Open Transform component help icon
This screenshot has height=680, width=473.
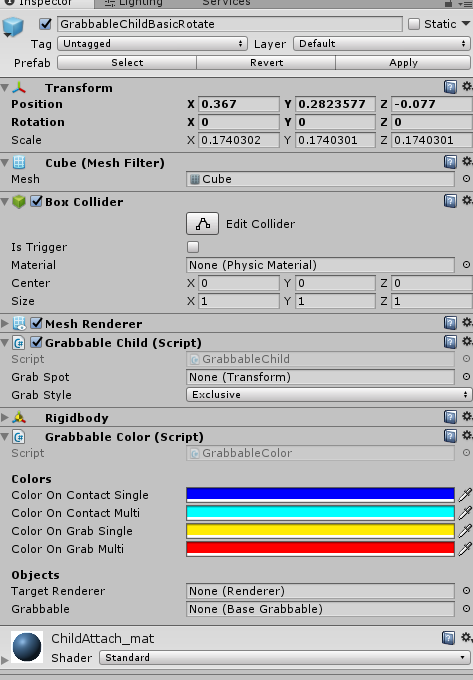pyautogui.click(x=450, y=87)
